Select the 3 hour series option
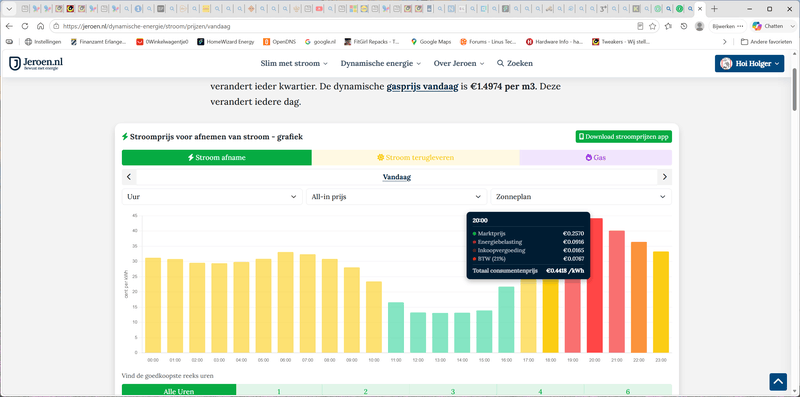The height and width of the screenshot is (397, 800). (x=453, y=391)
